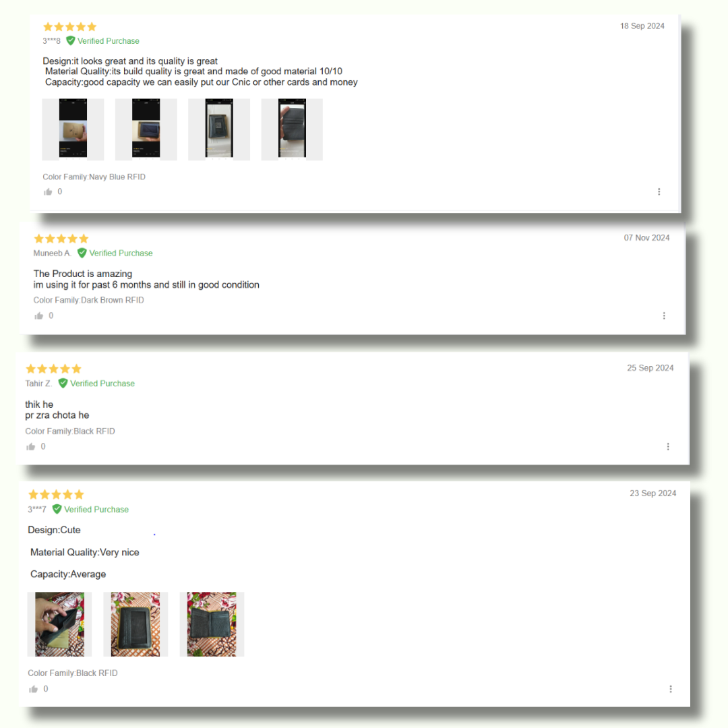The image size is (728, 728).
Task: Open first photo of wallet box in top review
Action: [73, 129]
